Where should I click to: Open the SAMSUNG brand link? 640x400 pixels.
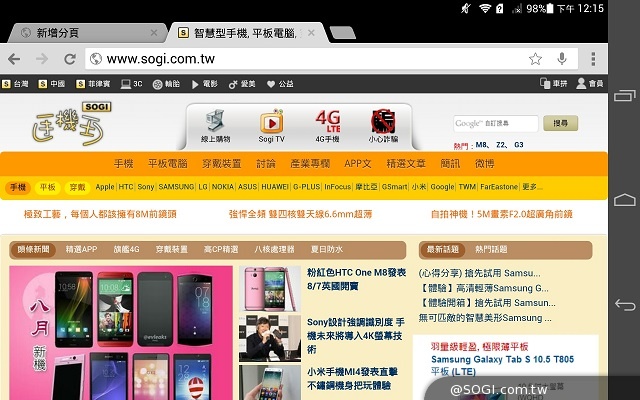pyautogui.click(x=176, y=187)
